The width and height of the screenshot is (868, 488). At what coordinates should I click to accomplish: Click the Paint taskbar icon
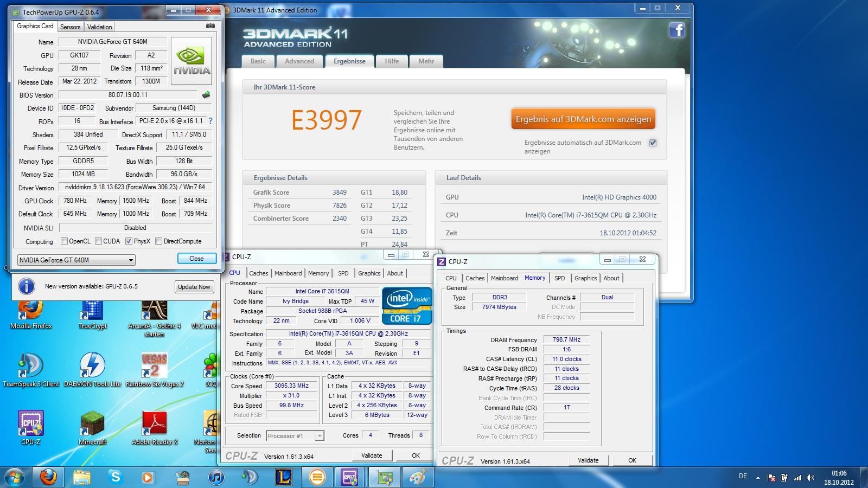[418, 477]
